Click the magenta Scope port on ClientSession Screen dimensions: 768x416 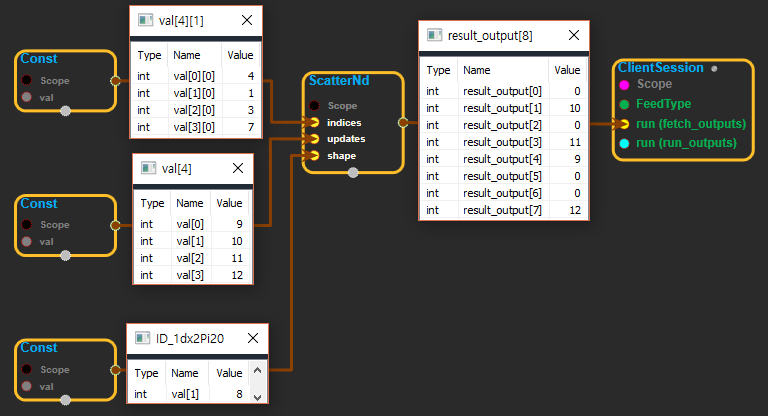tap(624, 84)
